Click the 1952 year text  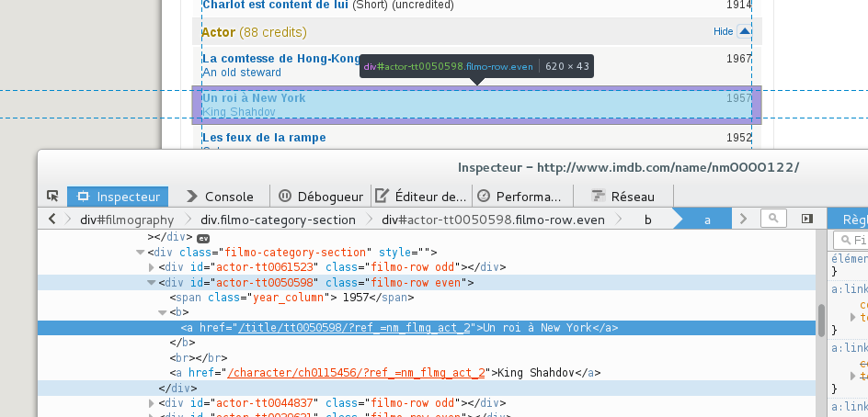tap(739, 138)
